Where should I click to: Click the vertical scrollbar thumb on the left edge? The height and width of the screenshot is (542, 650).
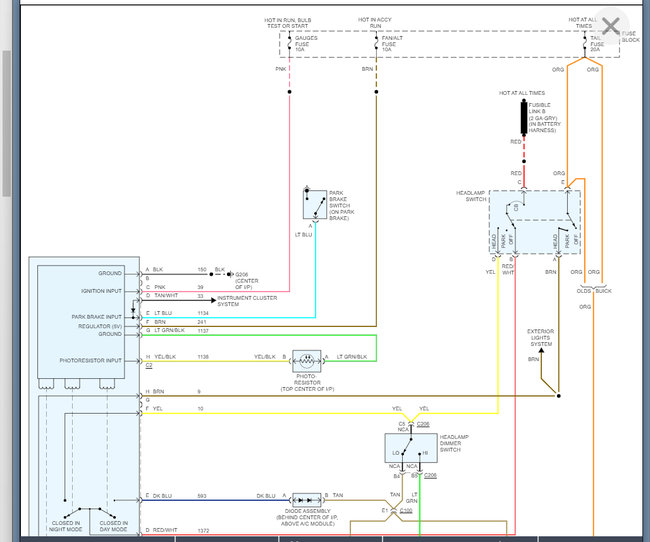pos(7,123)
